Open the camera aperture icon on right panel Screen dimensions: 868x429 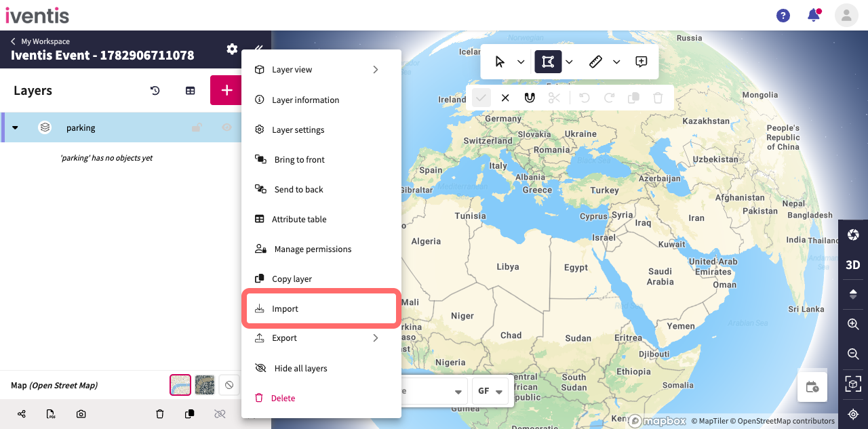853,234
